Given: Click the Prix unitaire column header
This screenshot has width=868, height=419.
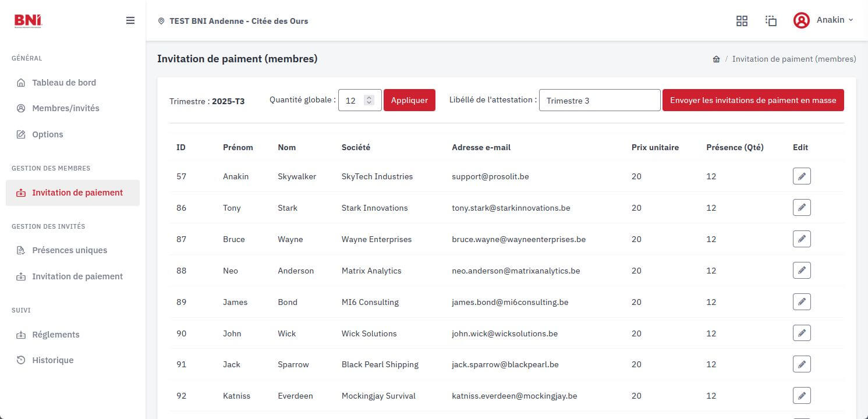Looking at the screenshot, I should (655, 147).
